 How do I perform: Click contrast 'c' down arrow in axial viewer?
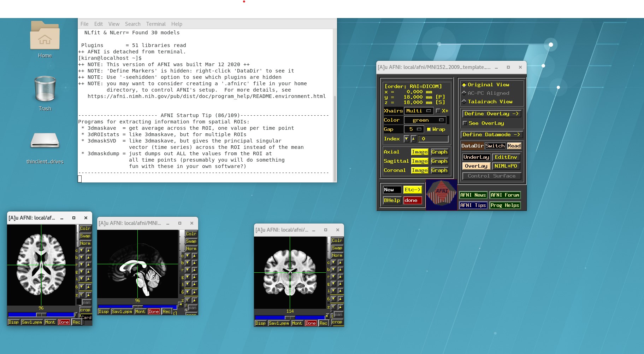pos(82,250)
